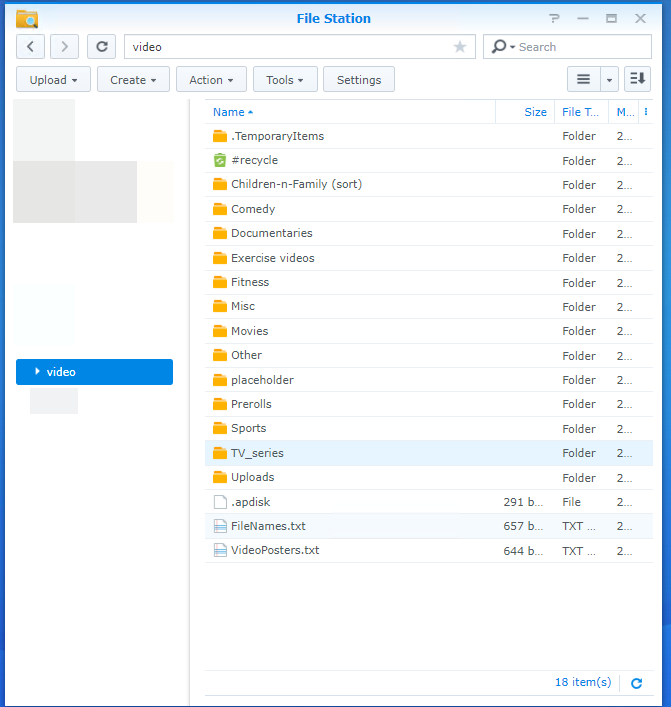Expand the video tree node arrow
671x707 pixels.
click(x=37, y=371)
